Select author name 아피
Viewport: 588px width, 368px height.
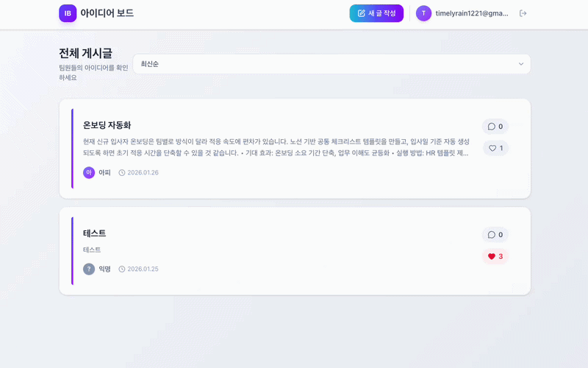(x=104, y=173)
